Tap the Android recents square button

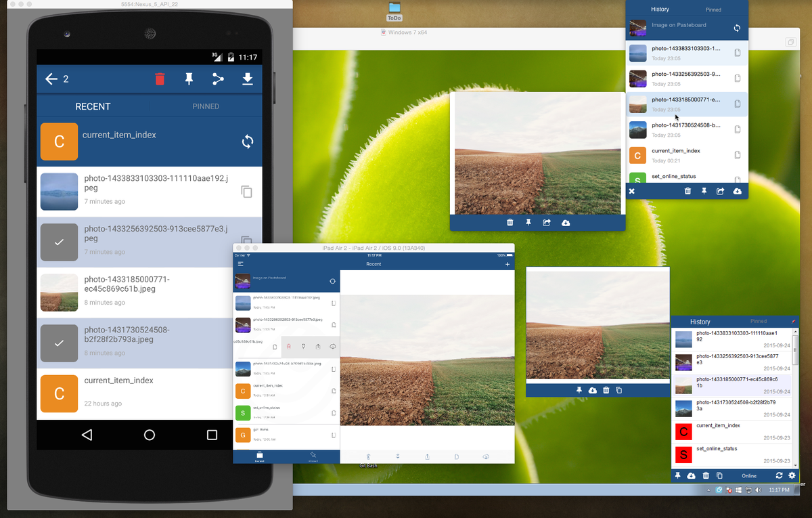[x=212, y=435]
